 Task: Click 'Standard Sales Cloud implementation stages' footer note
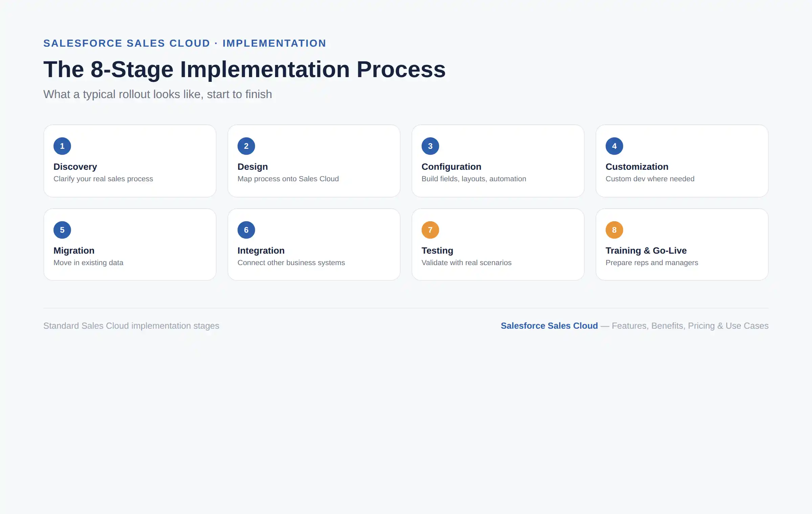click(131, 326)
